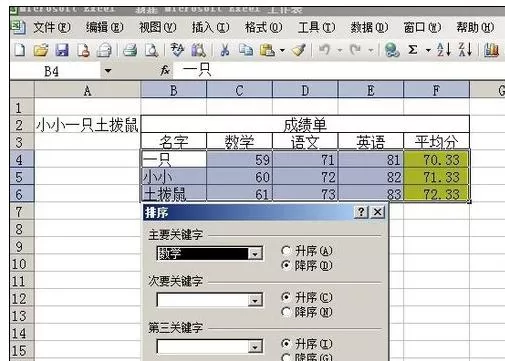The width and height of the screenshot is (505, 361).
Task: Select the Format Painter brush icon
Action: pos(299,50)
